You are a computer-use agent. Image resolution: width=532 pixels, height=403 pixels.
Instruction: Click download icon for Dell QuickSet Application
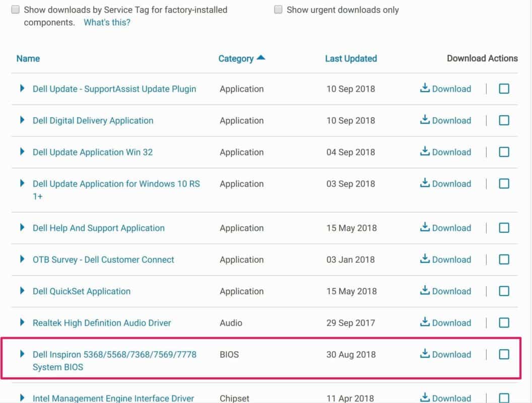(x=425, y=290)
